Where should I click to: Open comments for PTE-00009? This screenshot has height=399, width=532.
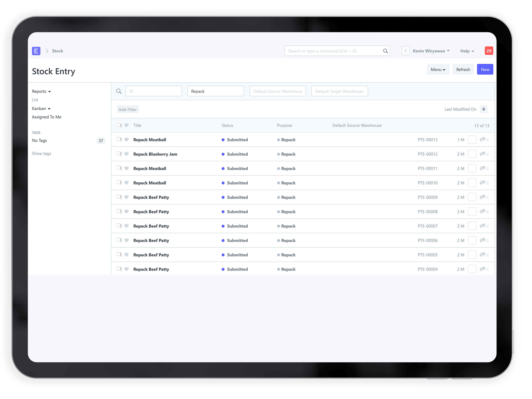(x=484, y=197)
